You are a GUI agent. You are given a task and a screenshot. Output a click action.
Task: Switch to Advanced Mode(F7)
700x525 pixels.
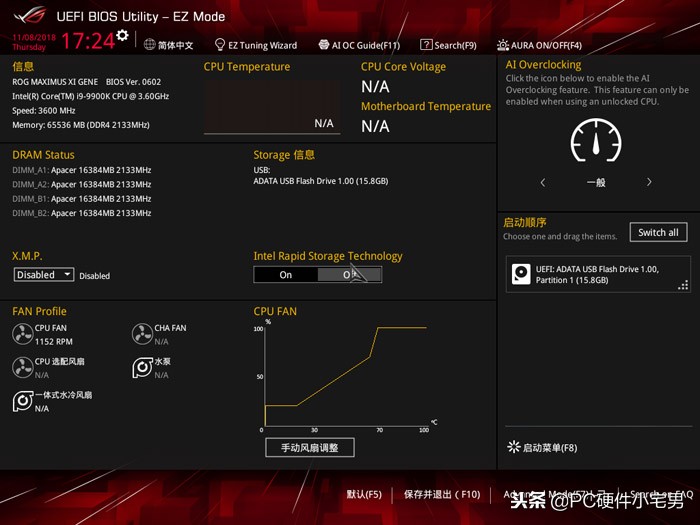[x=554, y=494]
